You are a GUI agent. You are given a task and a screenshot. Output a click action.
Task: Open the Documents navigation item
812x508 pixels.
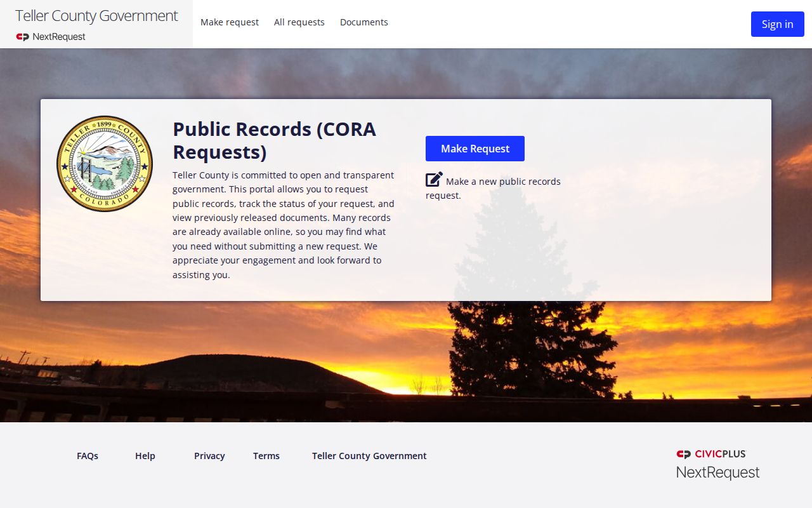pyautogui.click(x=364, y=22)
